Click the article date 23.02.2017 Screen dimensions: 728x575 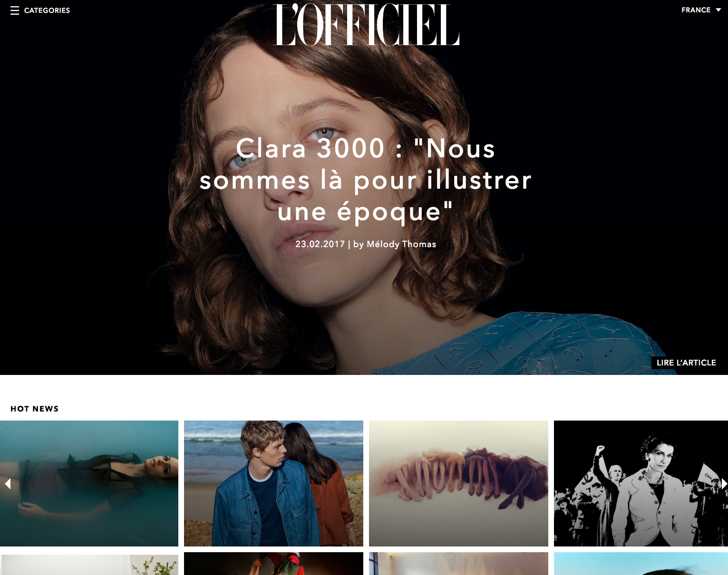(x=320, y=244)
